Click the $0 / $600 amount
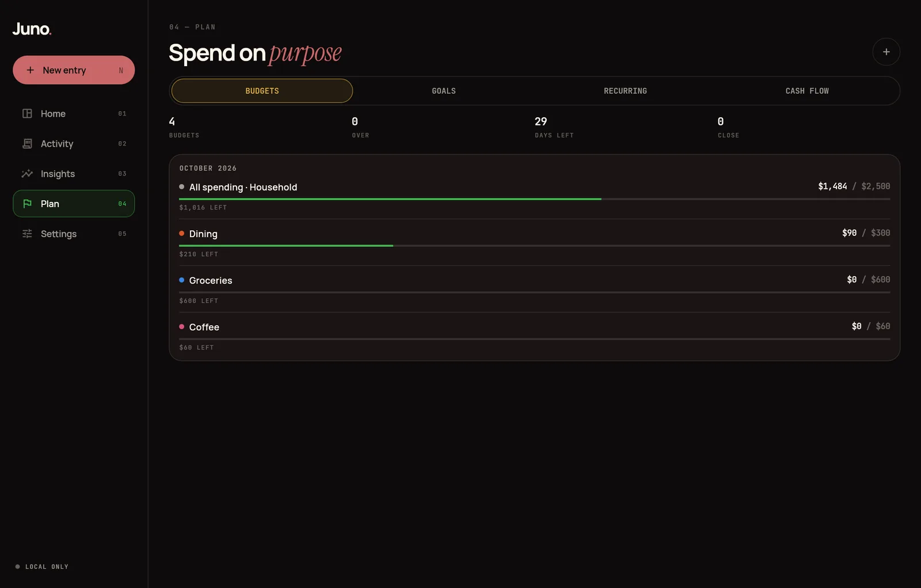Viewport: 921px width, 588px height. coord(868,280)
